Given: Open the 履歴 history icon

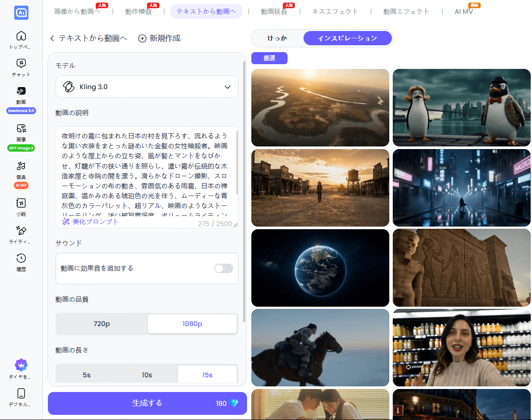Looking at the screenshot, I should [21, 258].
